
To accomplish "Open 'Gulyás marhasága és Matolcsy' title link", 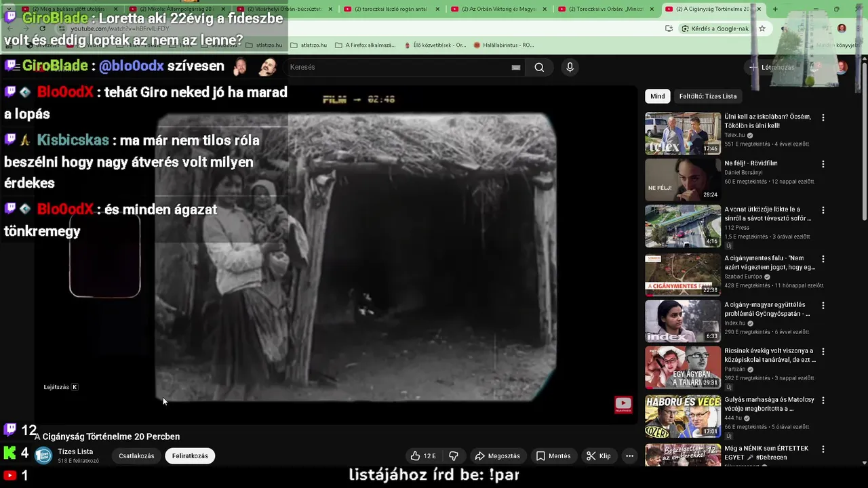I will (769, 404).
